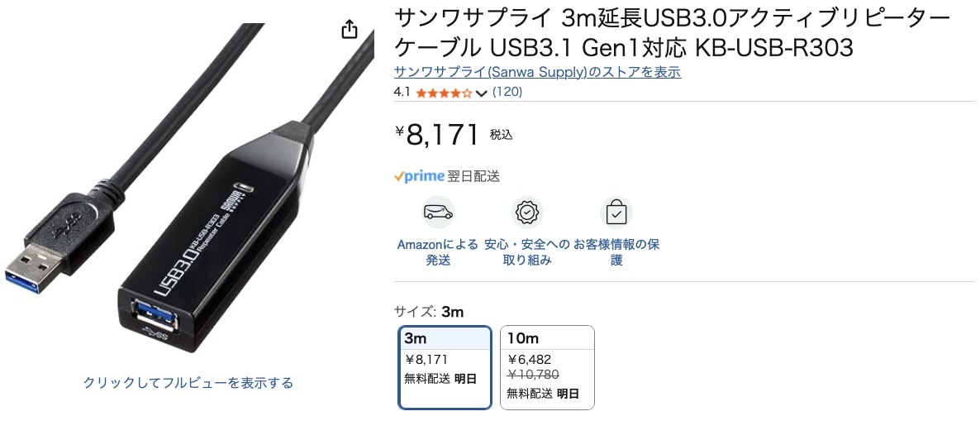Open the Sanwa Supply store link
This screenshot has height=421, width=980.
pos(537,72)
